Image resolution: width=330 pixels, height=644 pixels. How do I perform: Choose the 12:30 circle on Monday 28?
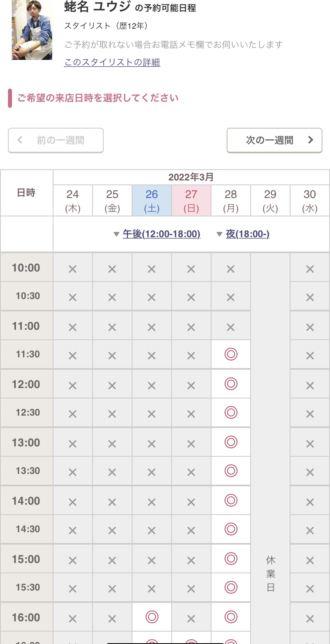tap(231, 412)
